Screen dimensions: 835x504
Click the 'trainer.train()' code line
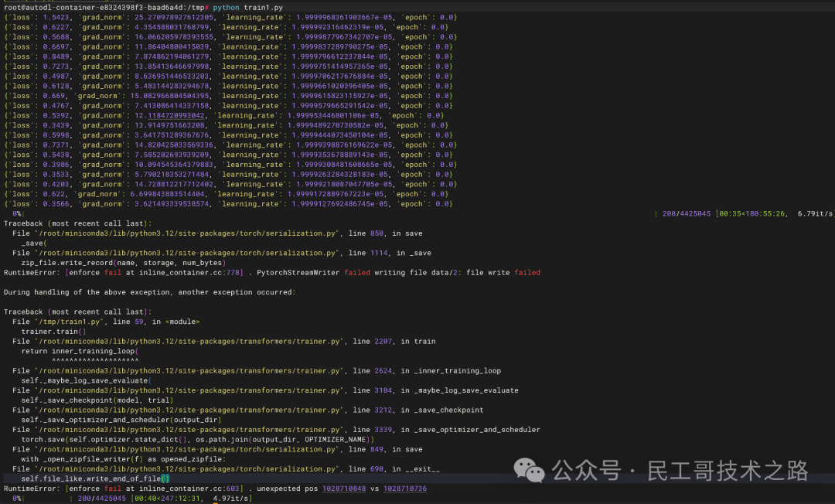(54, 332)
